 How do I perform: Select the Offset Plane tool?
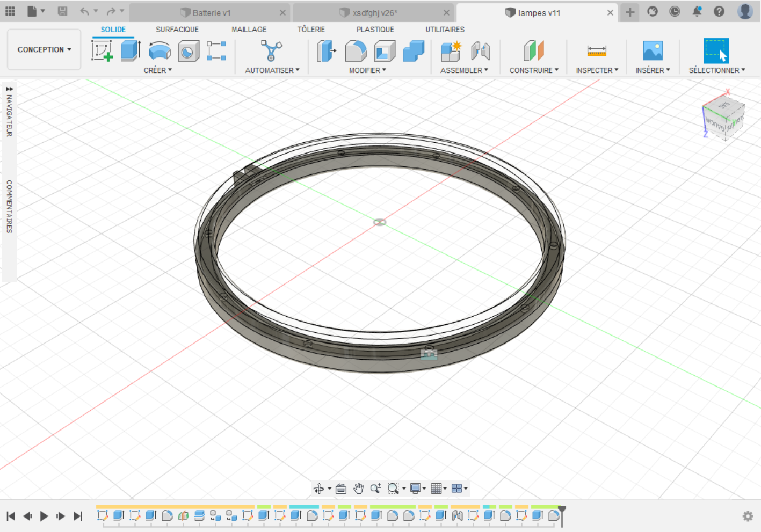click(x=533, y=51)
